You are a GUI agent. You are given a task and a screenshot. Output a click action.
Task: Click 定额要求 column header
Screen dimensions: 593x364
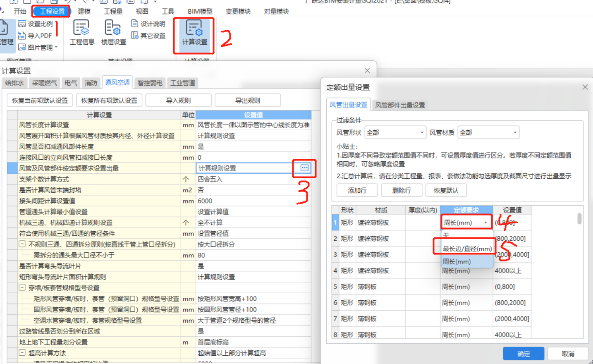tap(466, 210)
